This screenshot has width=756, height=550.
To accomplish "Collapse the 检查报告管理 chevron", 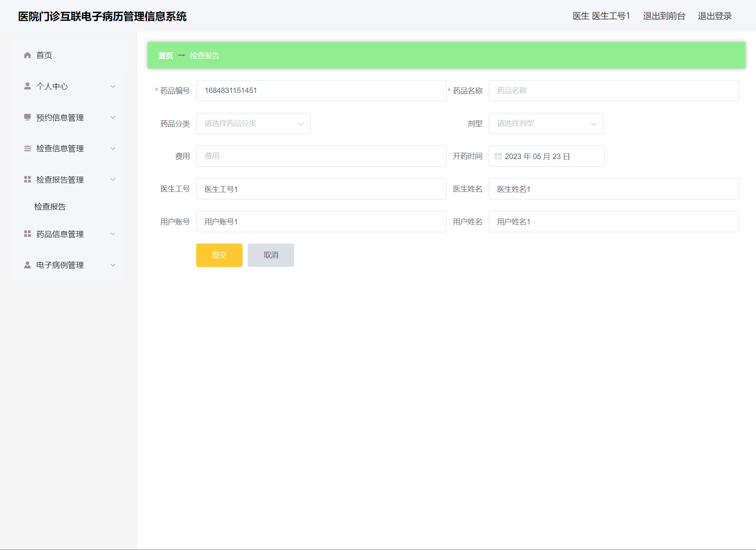I will tap(113, 179).
